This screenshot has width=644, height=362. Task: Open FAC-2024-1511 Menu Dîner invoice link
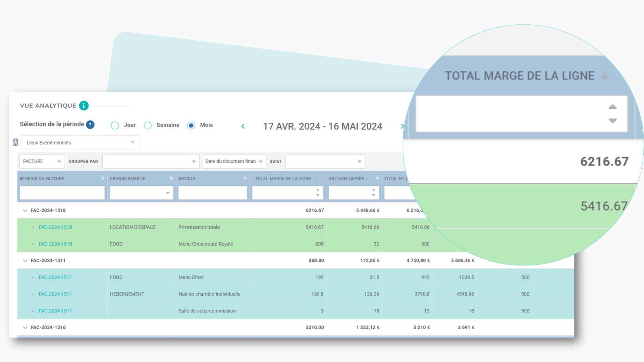pyautogui.click(x=55, y=278)
